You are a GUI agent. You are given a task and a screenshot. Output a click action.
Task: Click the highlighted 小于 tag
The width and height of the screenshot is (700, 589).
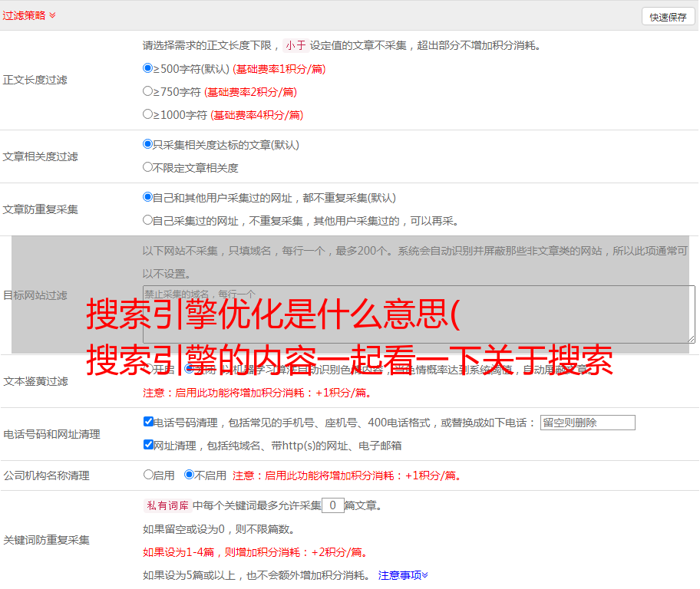tap(296, 45)
